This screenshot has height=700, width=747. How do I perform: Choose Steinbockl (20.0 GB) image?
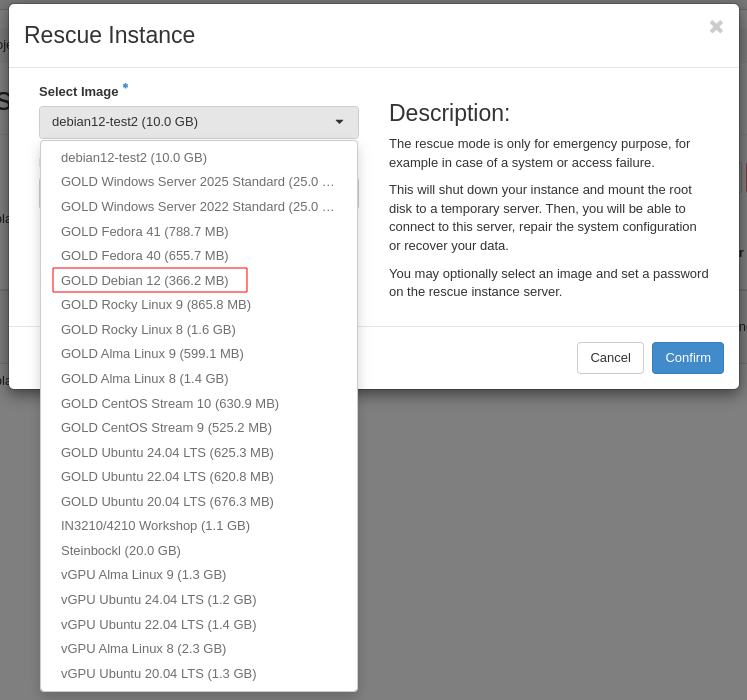(x=199, y=551)
